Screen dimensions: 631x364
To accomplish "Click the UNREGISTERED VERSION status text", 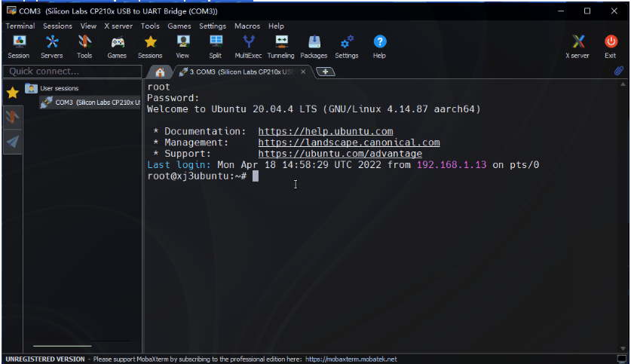I will pyautogui.click(x=45, y=359).
